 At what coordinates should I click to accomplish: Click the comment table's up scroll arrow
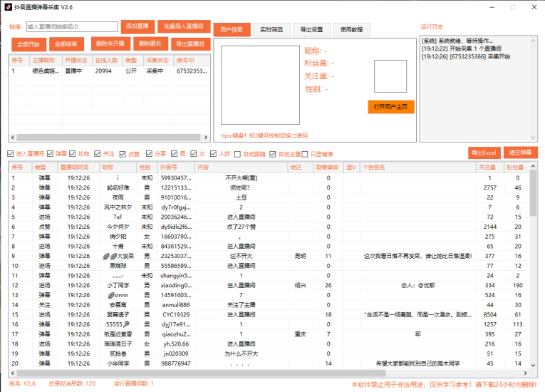point(533,166)
